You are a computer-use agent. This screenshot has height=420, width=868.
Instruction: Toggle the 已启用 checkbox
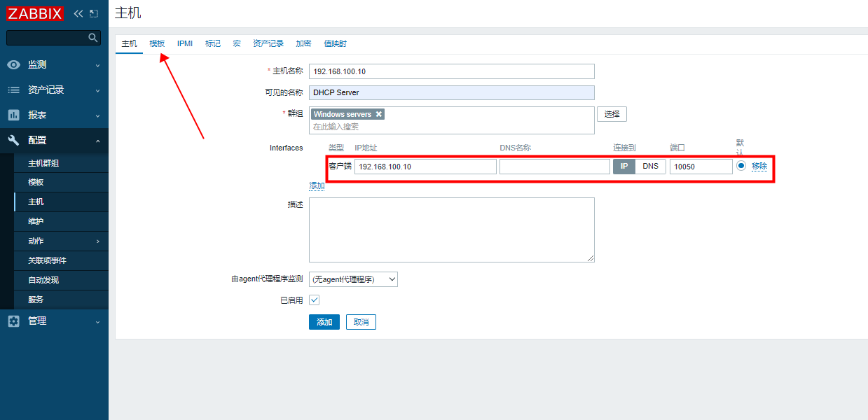pos(315,300)
